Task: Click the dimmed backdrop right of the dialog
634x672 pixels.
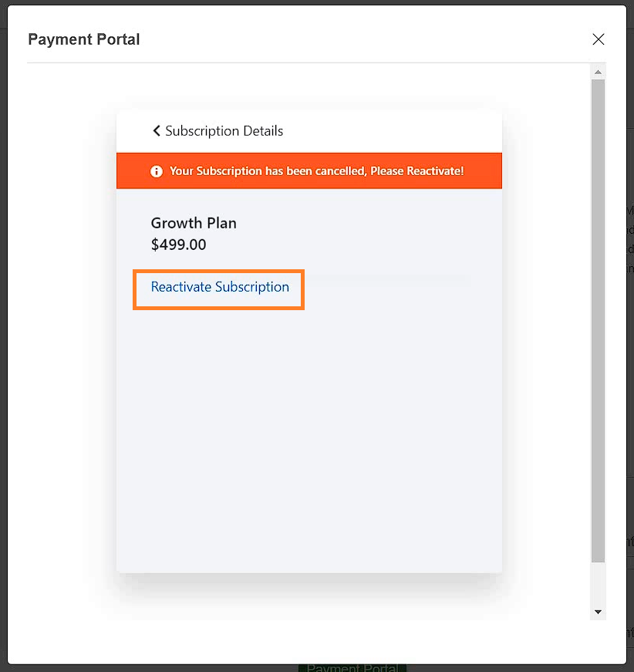Action: [x=630, y=343]
